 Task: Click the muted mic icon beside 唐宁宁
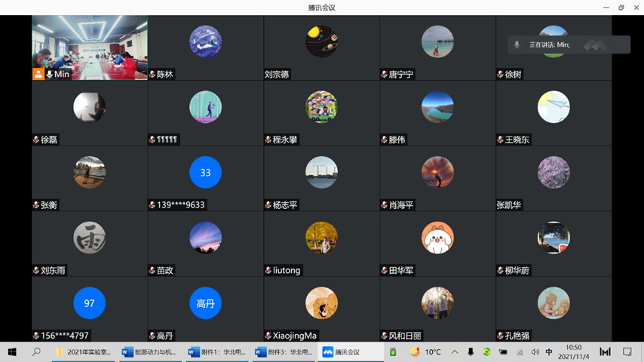click(x=385, y=75)
